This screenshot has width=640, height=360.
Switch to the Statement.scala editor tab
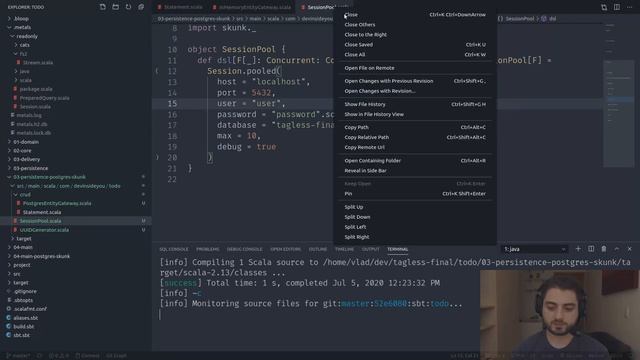tap(180, 7)
